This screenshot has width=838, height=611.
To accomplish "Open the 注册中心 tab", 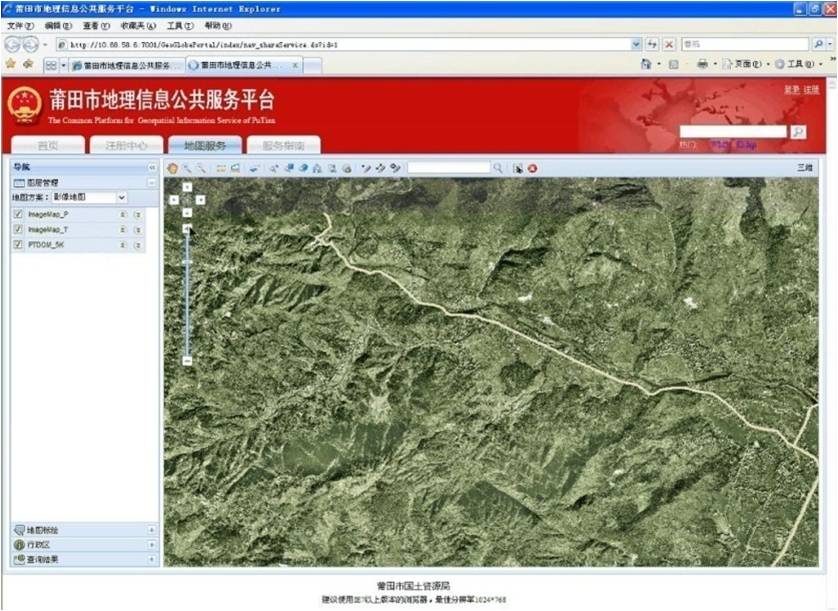I will pos(125,145).
